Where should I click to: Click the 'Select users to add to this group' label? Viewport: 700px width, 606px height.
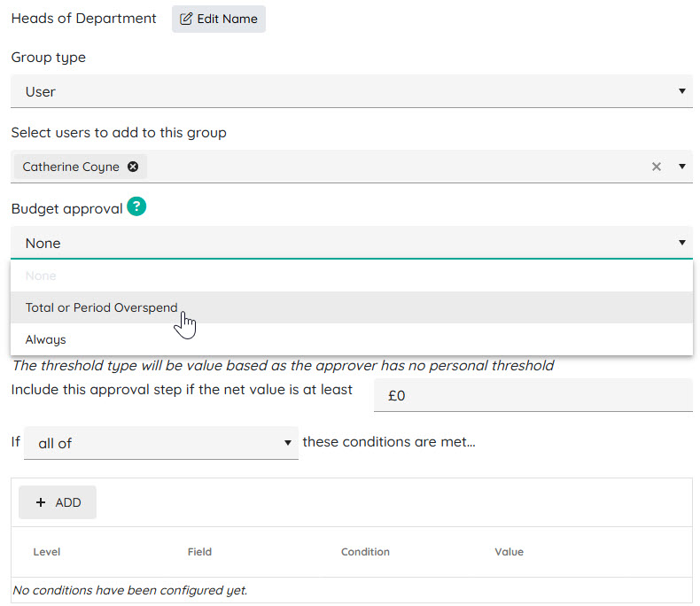coord(119,133)
